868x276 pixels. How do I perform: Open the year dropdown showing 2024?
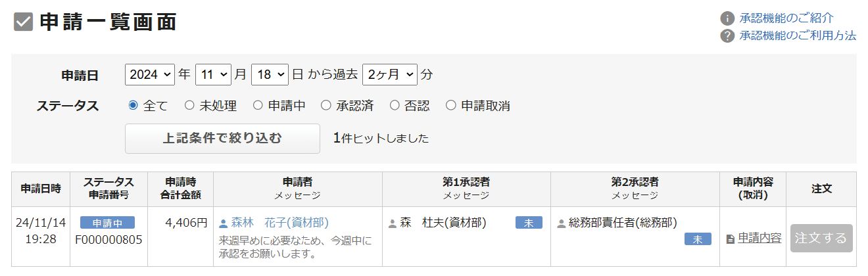point(150,74)
